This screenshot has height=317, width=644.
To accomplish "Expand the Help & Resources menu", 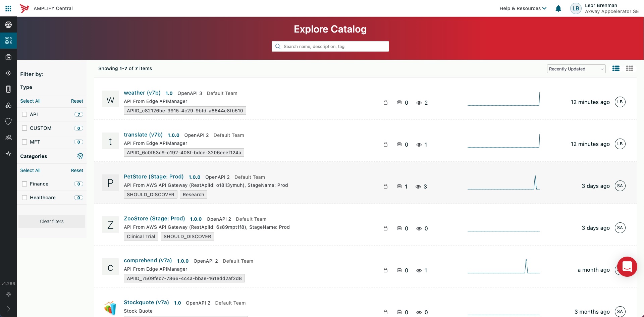I will [x=523, y=8].
